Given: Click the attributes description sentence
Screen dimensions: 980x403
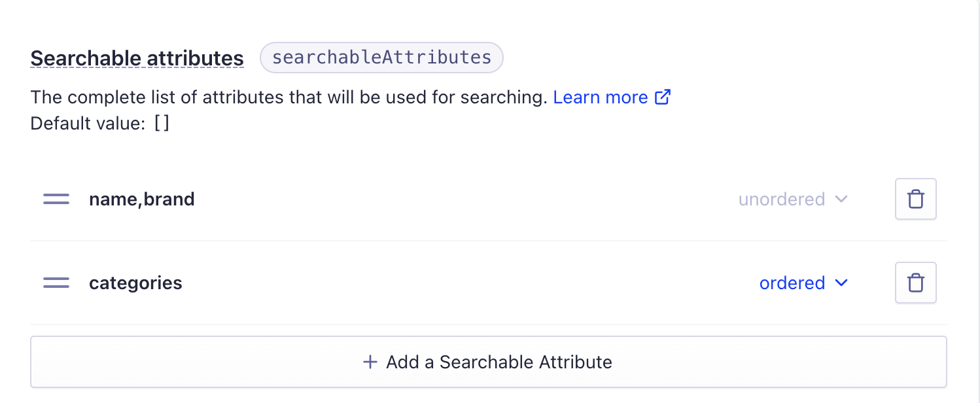Looking at the screenshot, I should 289,97.
